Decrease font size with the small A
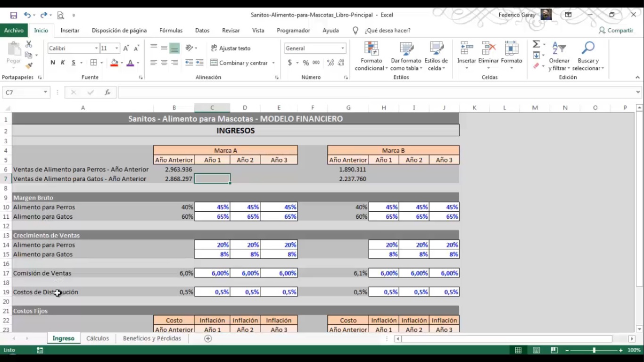Screen dimensions: 644x362 click(136, 48)
